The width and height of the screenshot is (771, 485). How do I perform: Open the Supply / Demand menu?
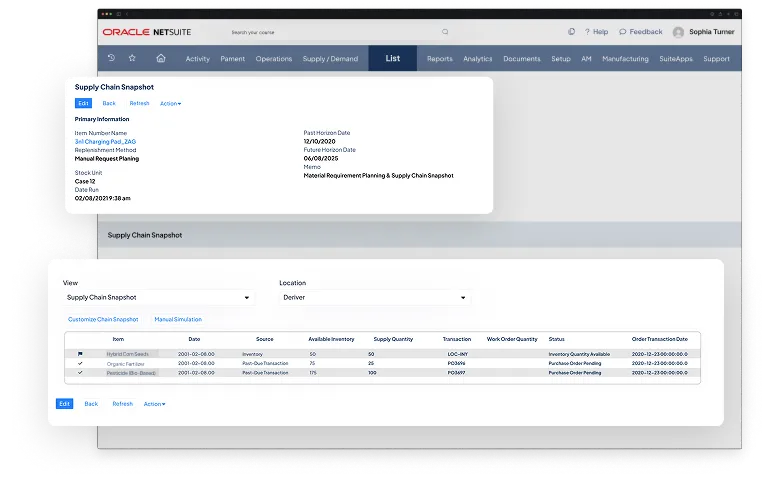click(330, 59)
